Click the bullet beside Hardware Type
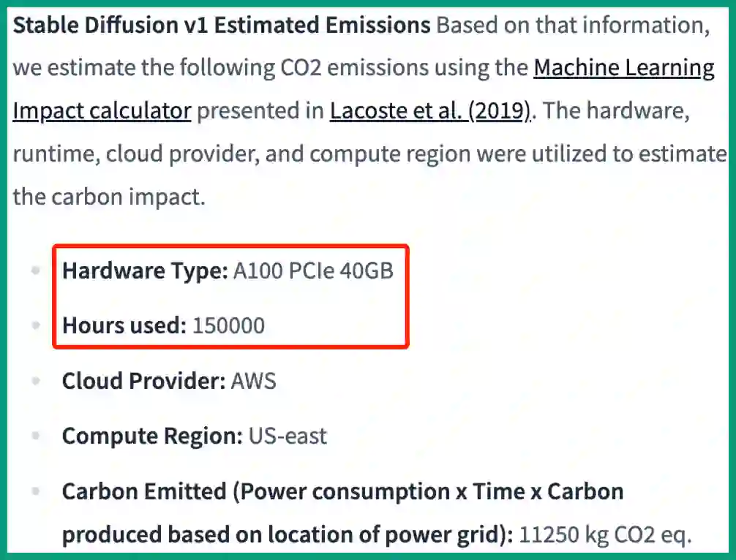The image size is (736, 560). click(35, 271)
